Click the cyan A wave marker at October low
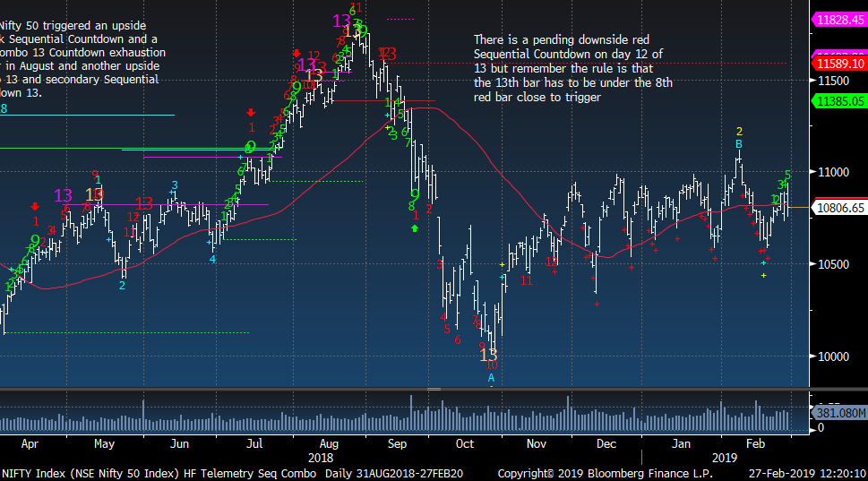 pyautogui.click(x=491, y=378)
